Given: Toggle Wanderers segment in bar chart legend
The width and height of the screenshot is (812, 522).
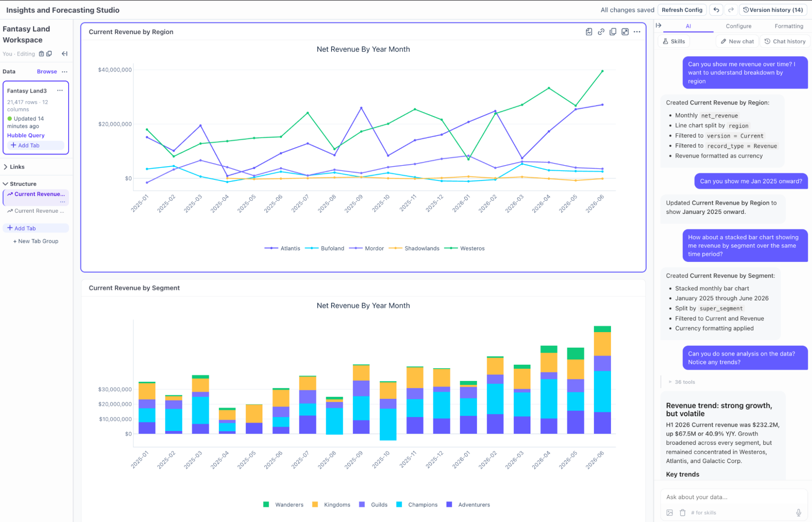Looking at the screenshot, I should [284, 505].
